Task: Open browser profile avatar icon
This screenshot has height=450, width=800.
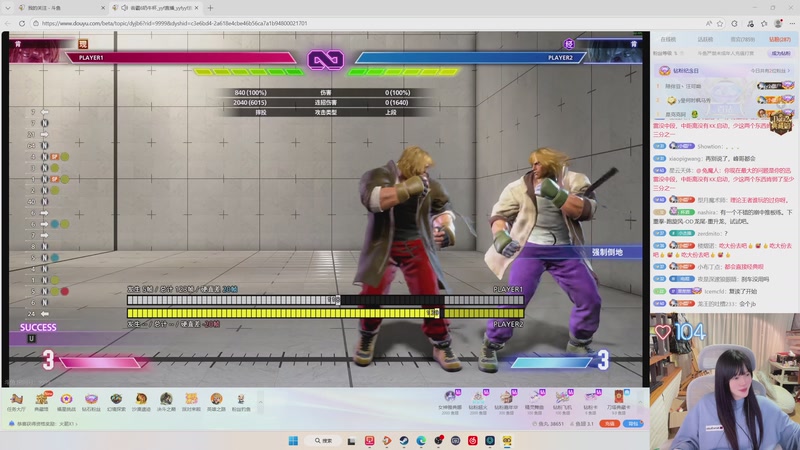Action: [778, 23]
